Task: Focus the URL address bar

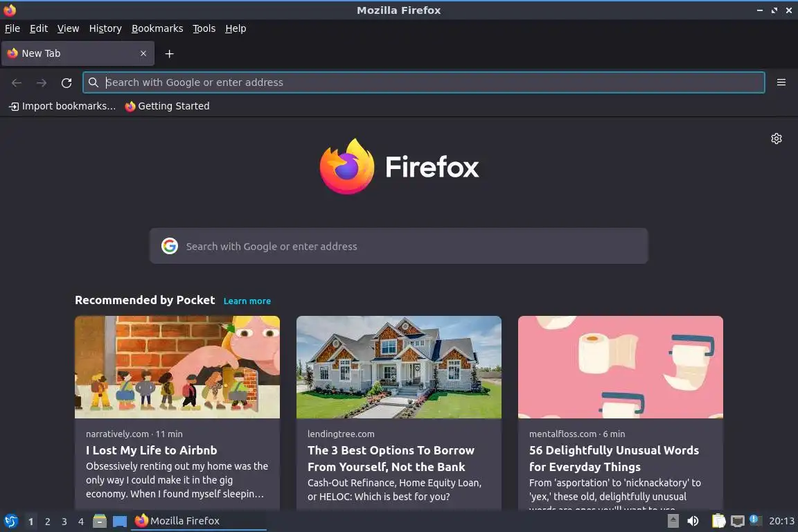Action: 423,82
